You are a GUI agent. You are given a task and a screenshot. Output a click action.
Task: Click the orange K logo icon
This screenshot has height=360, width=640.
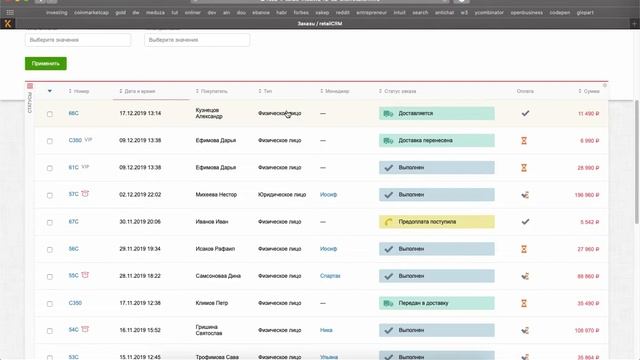(x=7, y=24)
